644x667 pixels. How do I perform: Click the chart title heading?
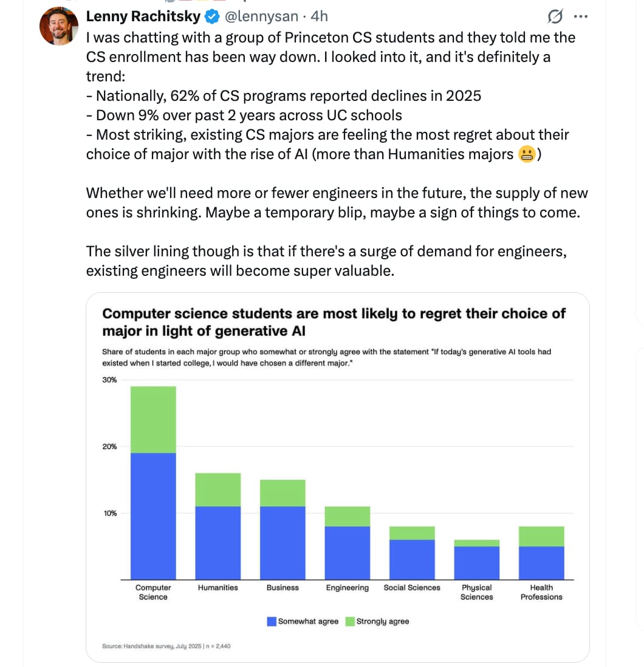334,322
